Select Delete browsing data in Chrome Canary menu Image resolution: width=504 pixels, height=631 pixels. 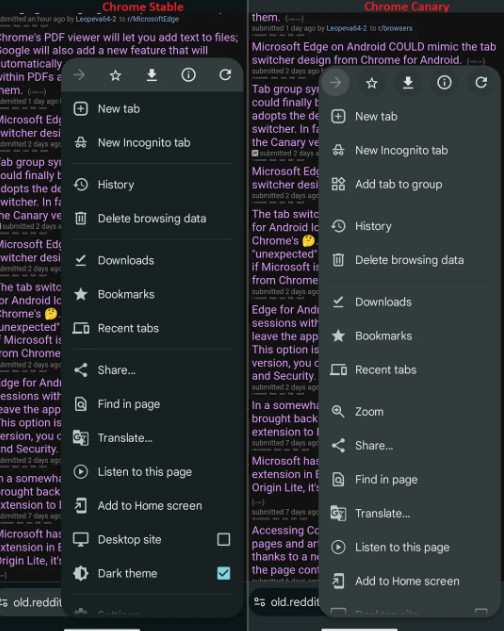pos(410,260)
